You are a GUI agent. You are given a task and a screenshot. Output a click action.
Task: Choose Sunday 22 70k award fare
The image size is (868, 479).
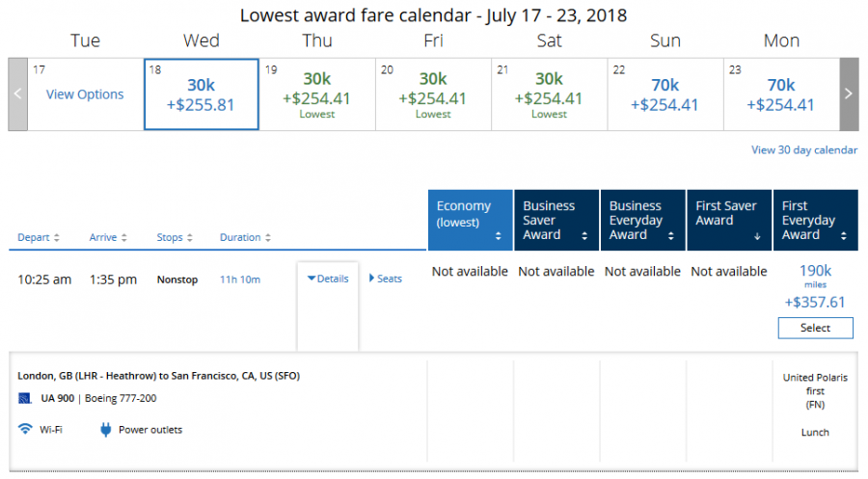point(665,94)
